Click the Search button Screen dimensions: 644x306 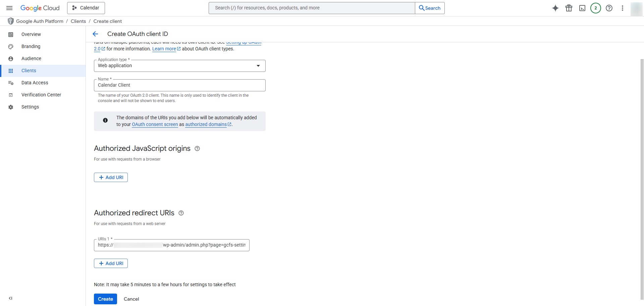point(430,8)
